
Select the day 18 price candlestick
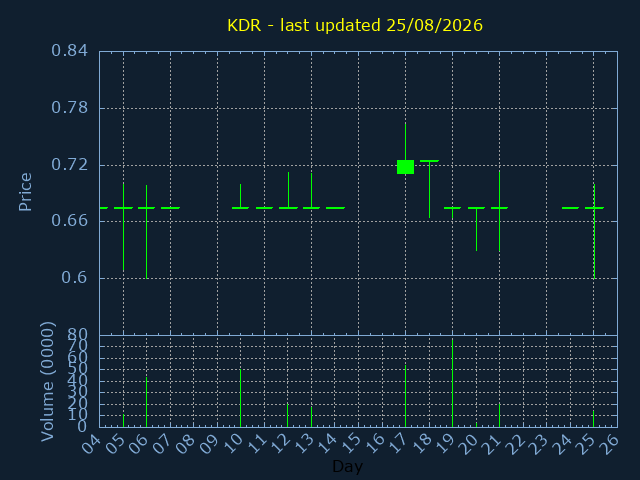429,189
